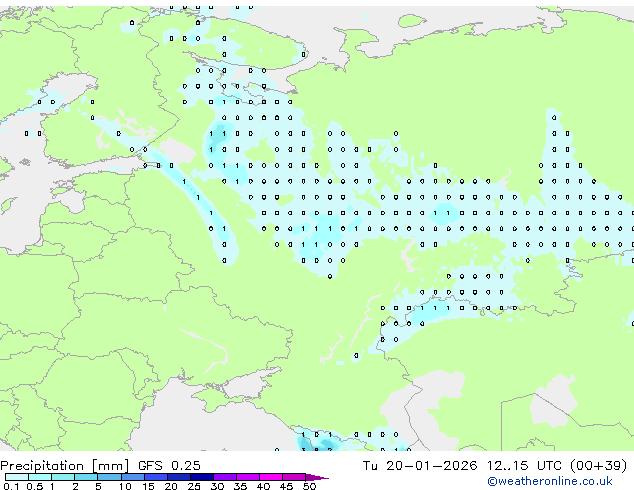Select the 25–30 mm legend swatch

(202, 477)
